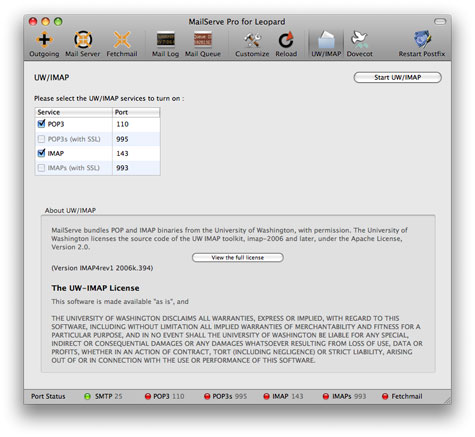Enable the POP3s (with SSL) checkbox
This screenshot has width=475, height=437.
[x=41, y=139]
